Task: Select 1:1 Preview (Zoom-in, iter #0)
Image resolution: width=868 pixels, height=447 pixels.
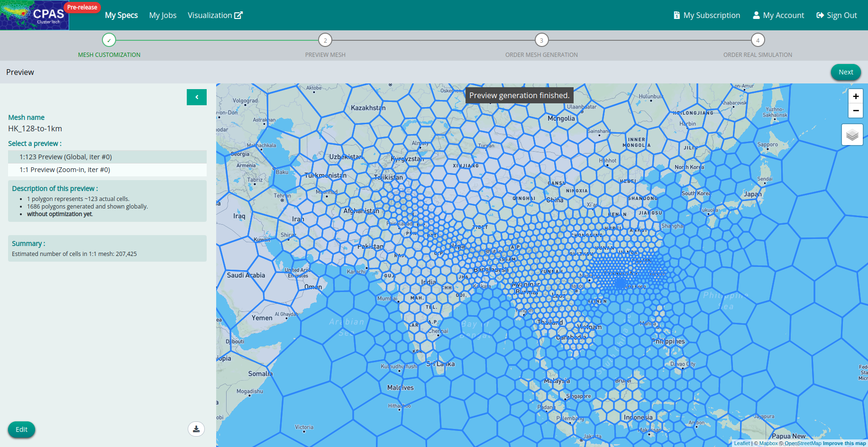Action: pos(107,170)
